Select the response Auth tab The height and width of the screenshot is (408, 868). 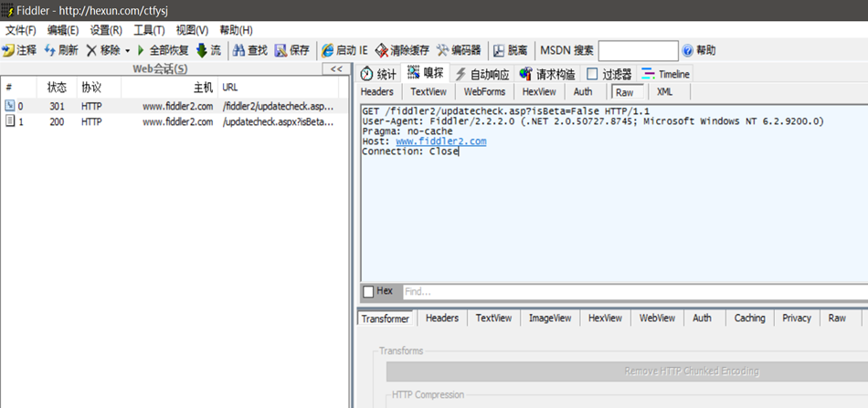click(702, 318)
